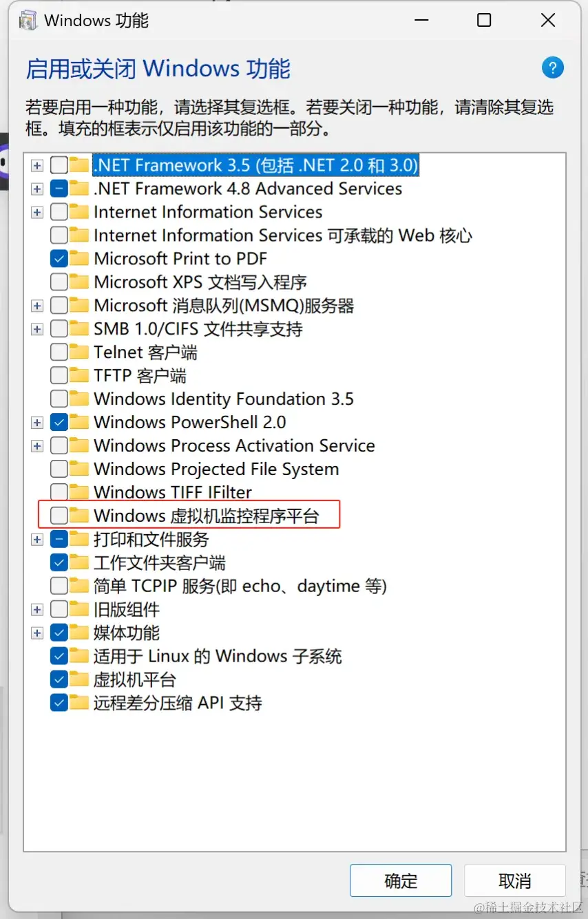Click the 确定 button
Viewport: 588px width, 919px height.
coord(401,880)
